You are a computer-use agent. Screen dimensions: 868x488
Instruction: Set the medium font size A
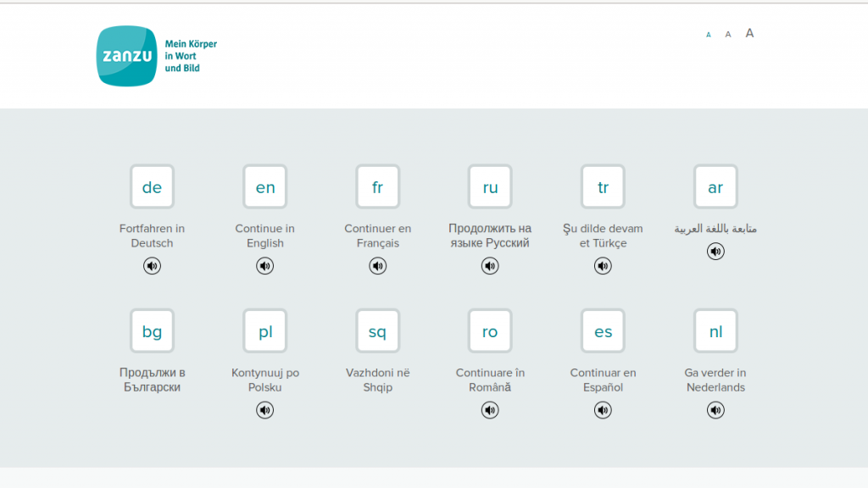728,35
